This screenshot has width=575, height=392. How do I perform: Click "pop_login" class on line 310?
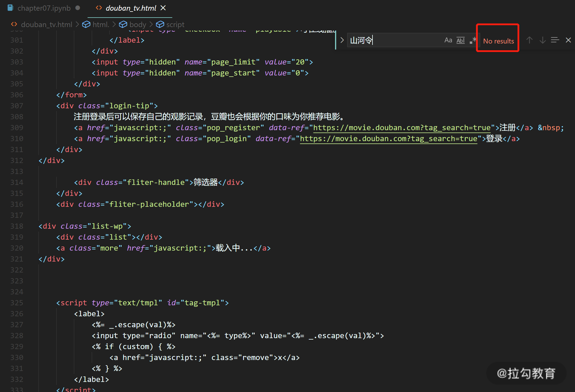tap(227, 139)
